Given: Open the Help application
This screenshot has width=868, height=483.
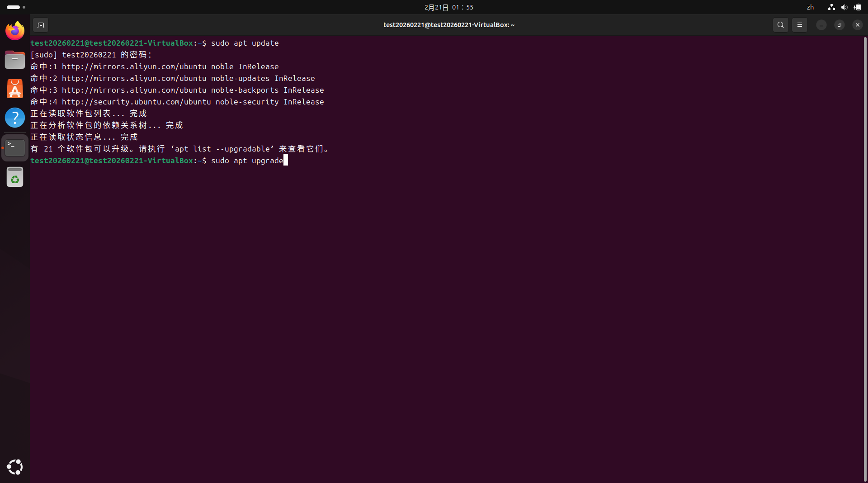Looking at the screenshot, I should tap(15, 118).
